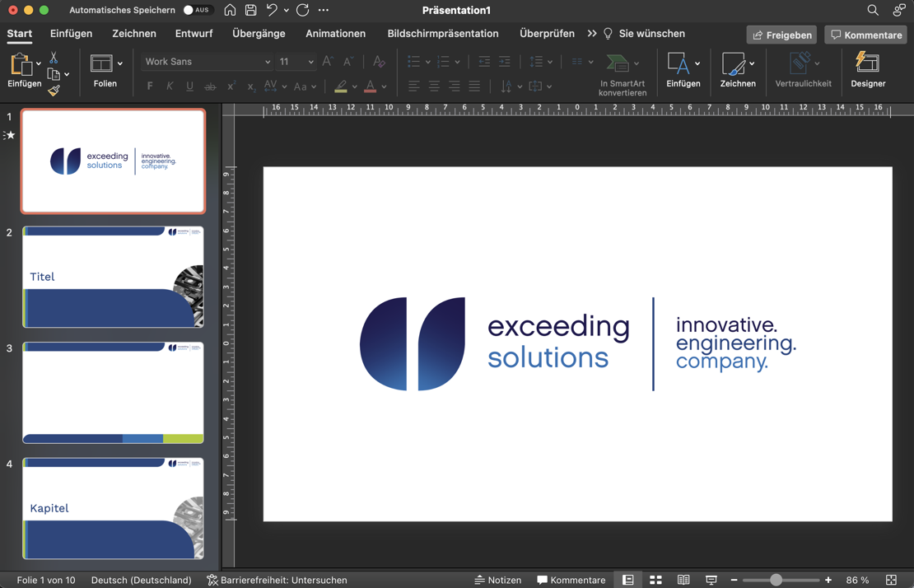This screenshot has width=914, height=588.
Task: Expand the font size dropdown
Action: point(310,62)
